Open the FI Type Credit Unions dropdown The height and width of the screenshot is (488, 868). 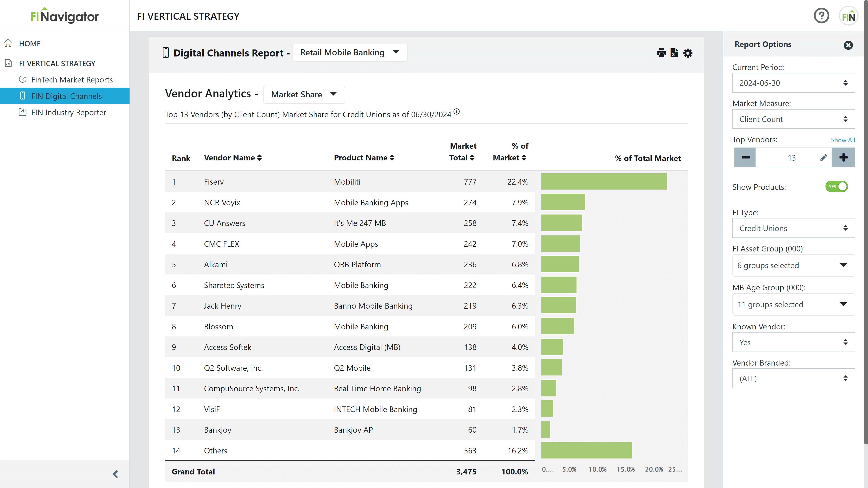(x=793, y=228)
